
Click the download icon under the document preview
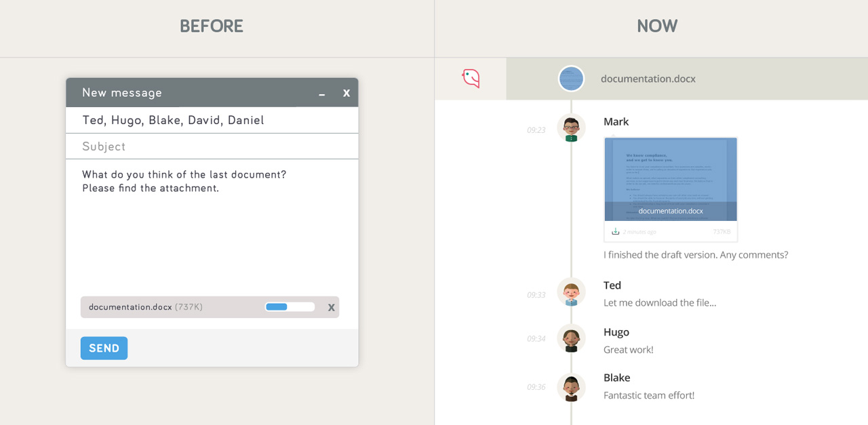(615, 232)
